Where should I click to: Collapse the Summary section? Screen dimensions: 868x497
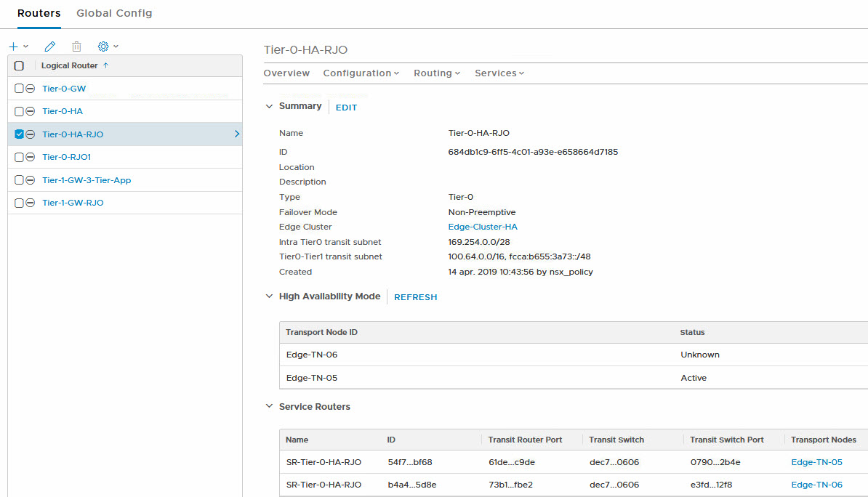click(x=270, y=106)
